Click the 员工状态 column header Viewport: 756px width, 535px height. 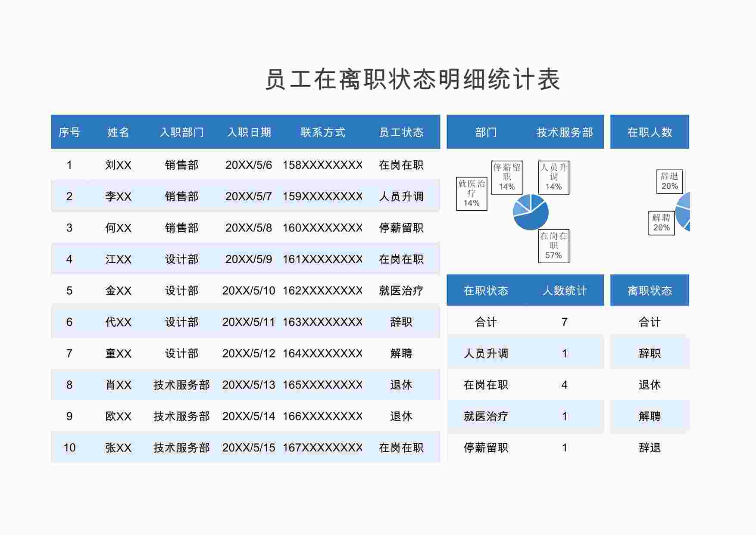[401, 132]
